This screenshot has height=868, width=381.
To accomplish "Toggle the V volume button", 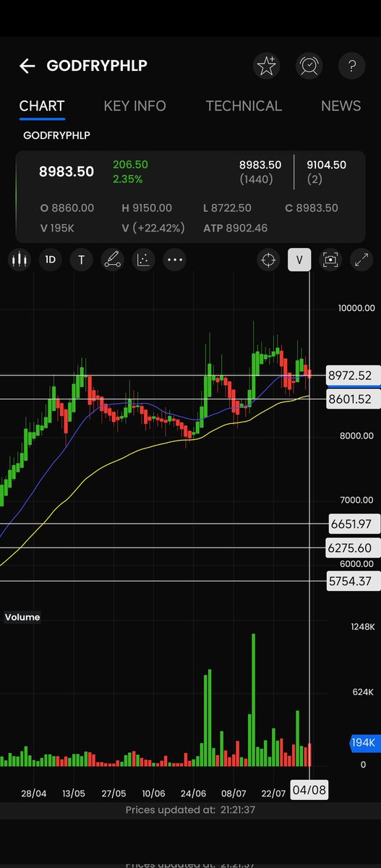I will coord(299,260).
